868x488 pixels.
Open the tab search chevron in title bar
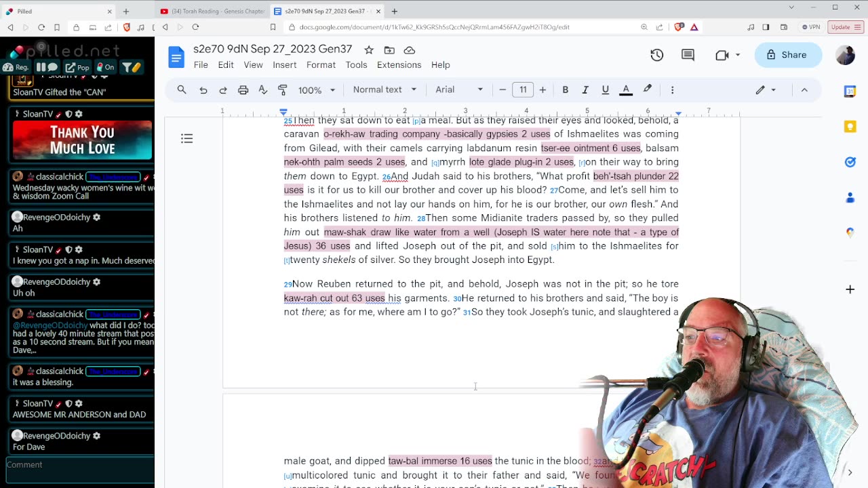click(791, 7)
